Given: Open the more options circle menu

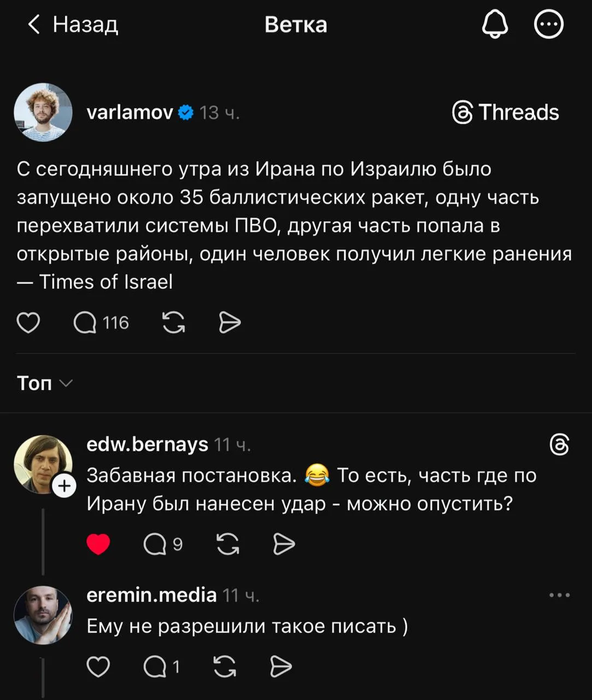Looking at the screenshot, I should click(548, 25).
